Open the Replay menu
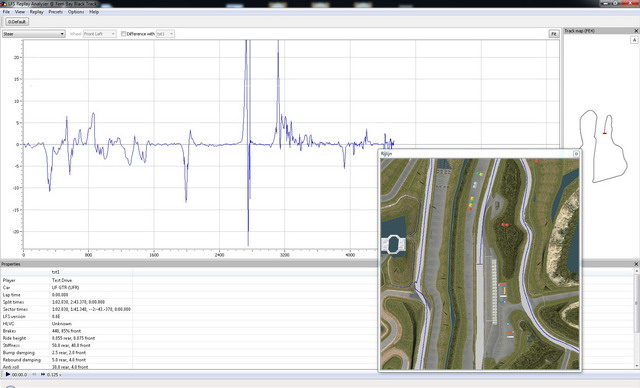This screenshot has height=388, width=640. coord(36,12)
